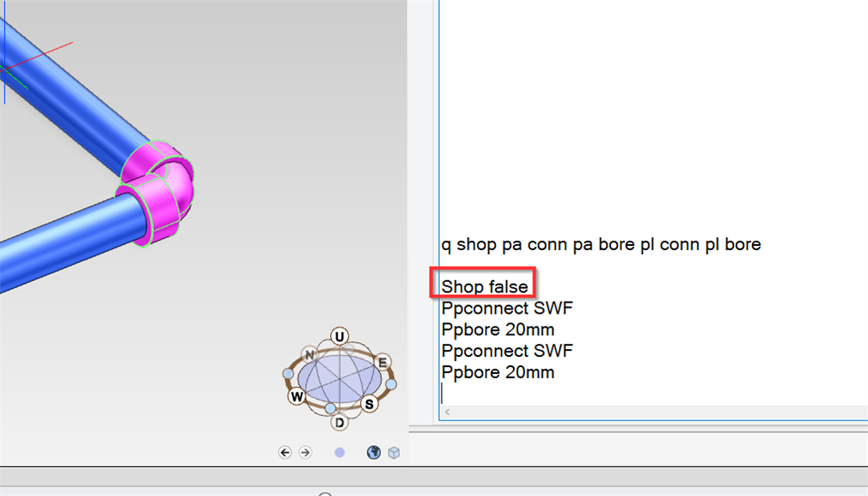Image resolution: width=868 pixels, height=496 pixels.
Task: Click the D (Down) direction on view compass
Action: click(339, 423)
